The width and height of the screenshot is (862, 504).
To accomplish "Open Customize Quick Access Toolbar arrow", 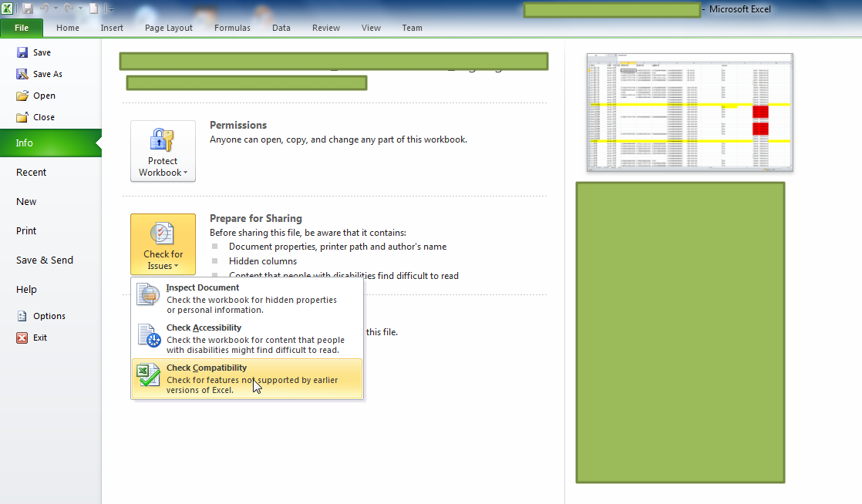I will 111,8.
